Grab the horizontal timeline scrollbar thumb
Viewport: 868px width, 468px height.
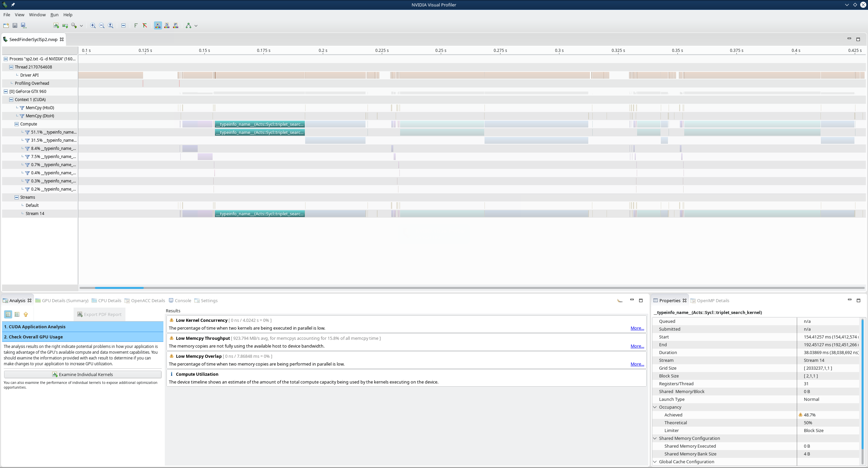(119, 288)
